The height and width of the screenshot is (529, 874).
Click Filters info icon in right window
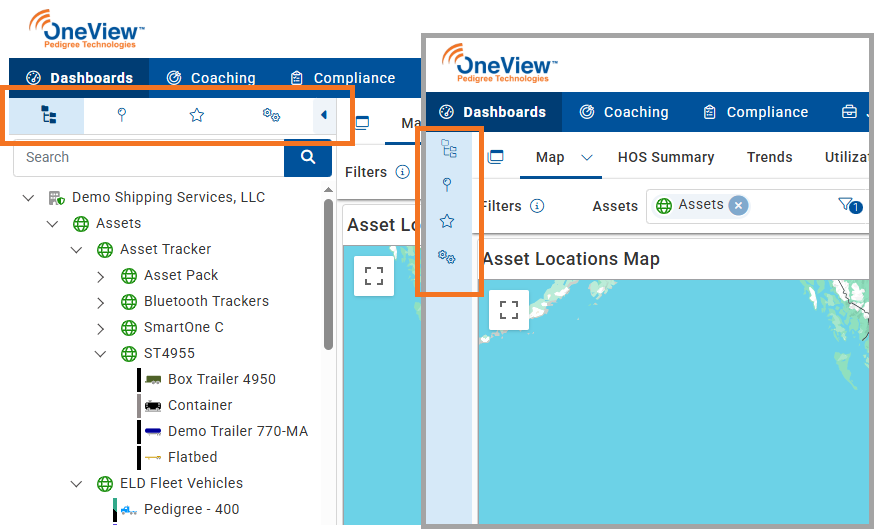(x=537, y=206)
